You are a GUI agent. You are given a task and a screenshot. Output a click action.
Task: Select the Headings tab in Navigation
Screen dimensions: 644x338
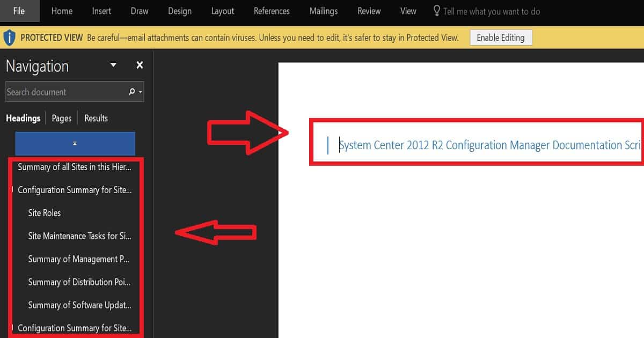(23, 118)
